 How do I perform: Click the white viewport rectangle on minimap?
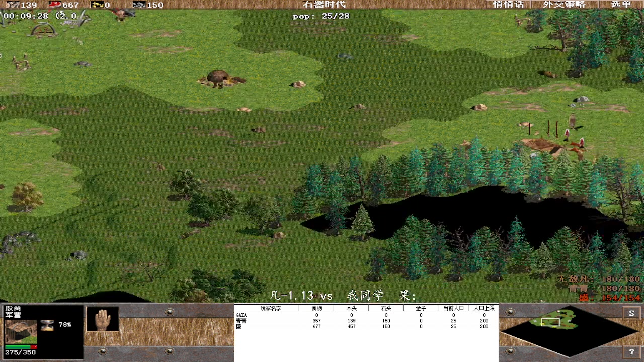(x=550, y=322)
